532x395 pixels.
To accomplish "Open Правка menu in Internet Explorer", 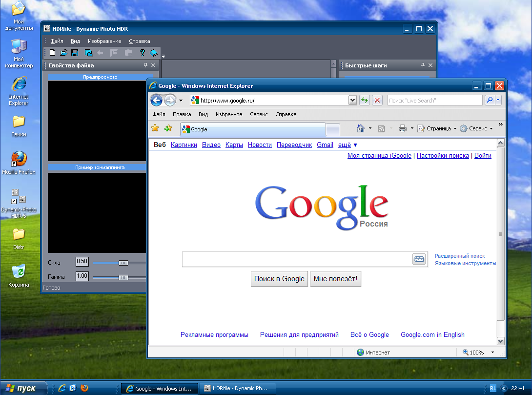I will pos(182,114).
